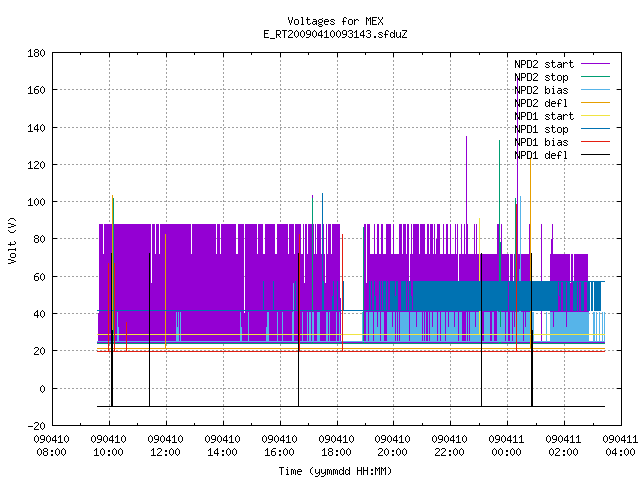Viewport: 640px width, 480px height.
Task: Click the "NPD2 bias" legend label
Action: pos(541,90)
